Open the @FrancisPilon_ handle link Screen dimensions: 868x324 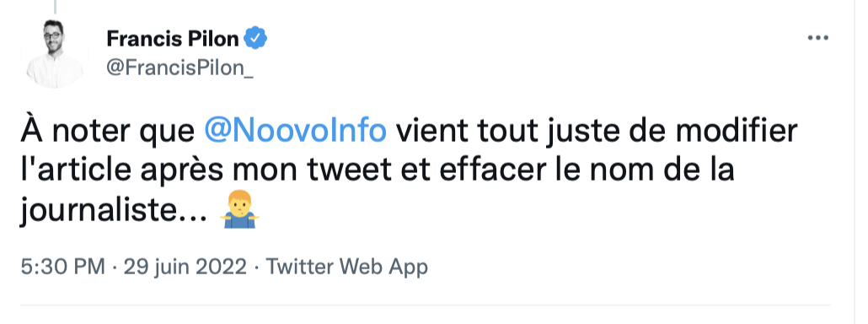click(x=179, y=68)
